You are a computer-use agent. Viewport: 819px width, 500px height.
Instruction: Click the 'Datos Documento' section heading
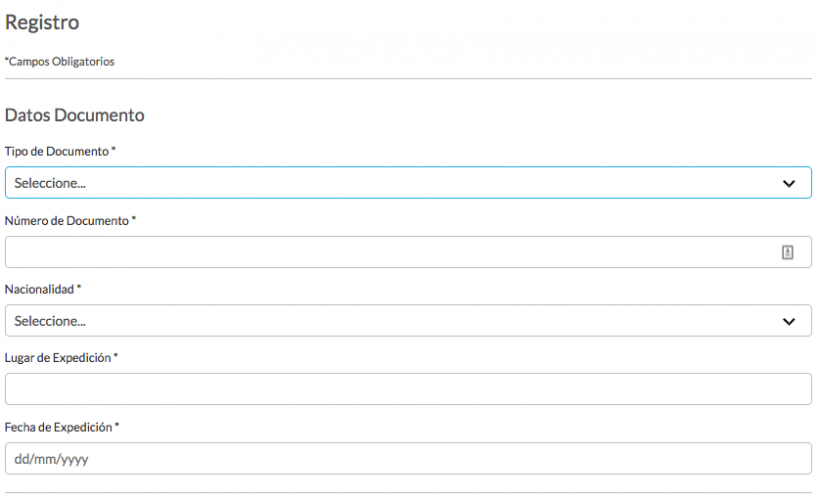pos(75,116)
